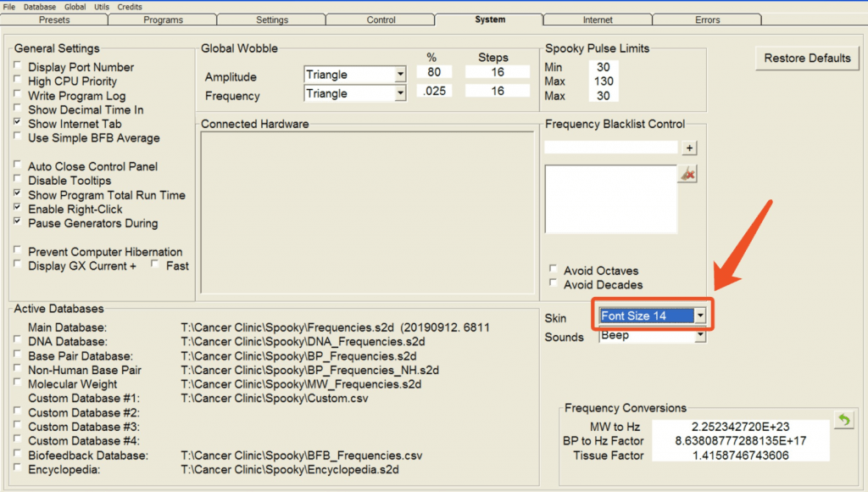Switch to the Internet tab
The height and width of the screenshot is (492, 868).
click(597, 19)
